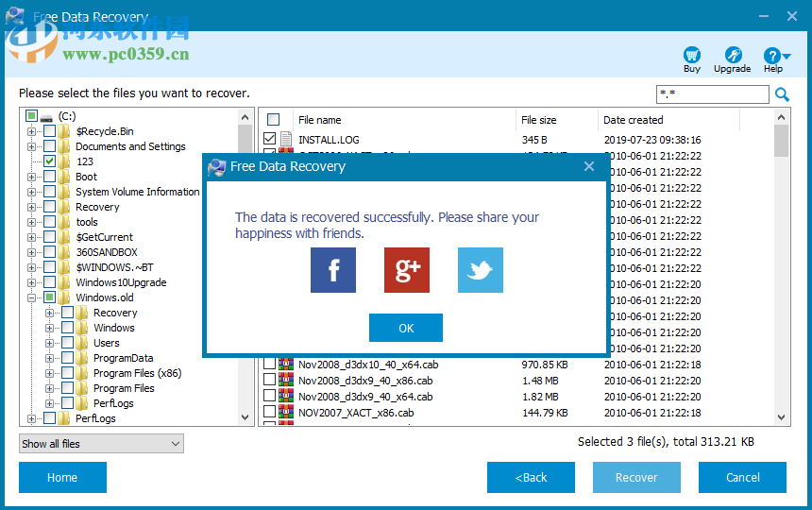This screenshot has width=812, height=510.
Task: Click the Buy cart icon
Action: pos(692,55)
